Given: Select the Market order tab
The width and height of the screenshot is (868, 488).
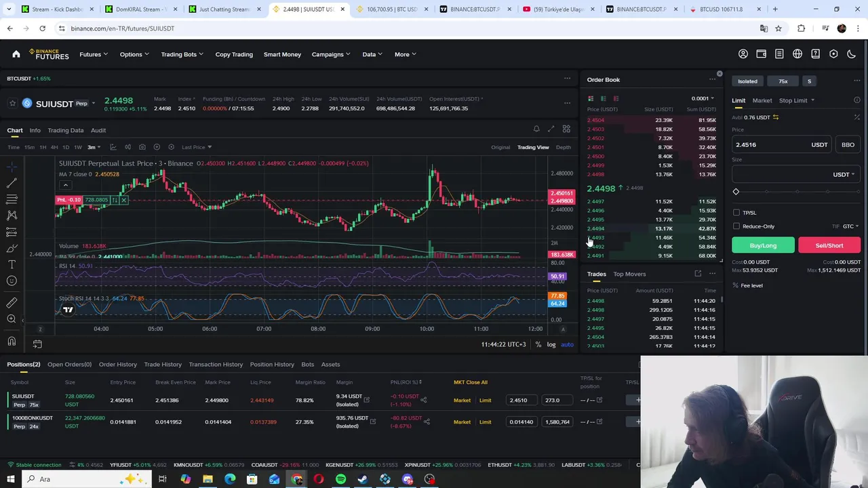Looking at the screenshot, I should 762,100.
